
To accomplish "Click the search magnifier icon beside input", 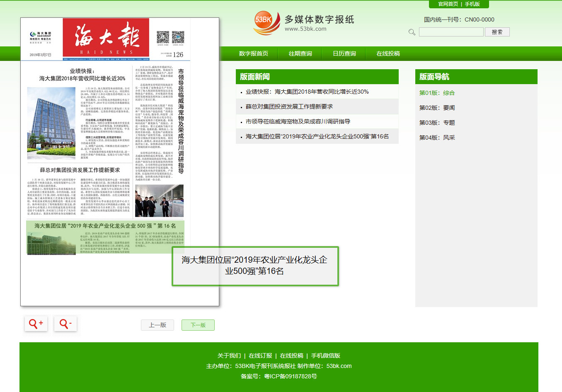I will coord(412,32).
